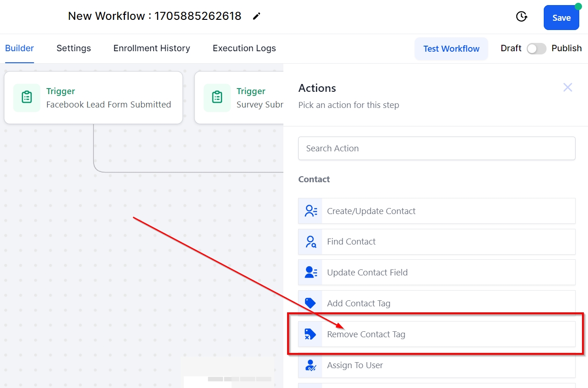Click the Assign To User icon
The width and height of the screenshot is (588, 388).
click(x=311, y=365)
